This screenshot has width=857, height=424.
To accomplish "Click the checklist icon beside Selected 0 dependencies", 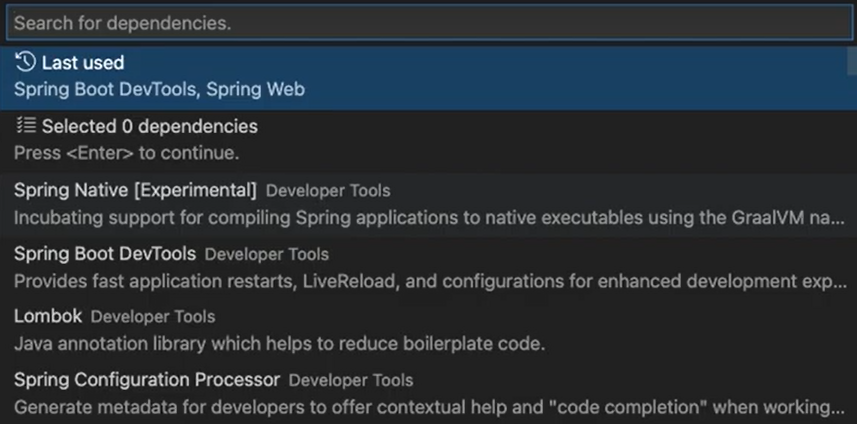I will point(26,127).
